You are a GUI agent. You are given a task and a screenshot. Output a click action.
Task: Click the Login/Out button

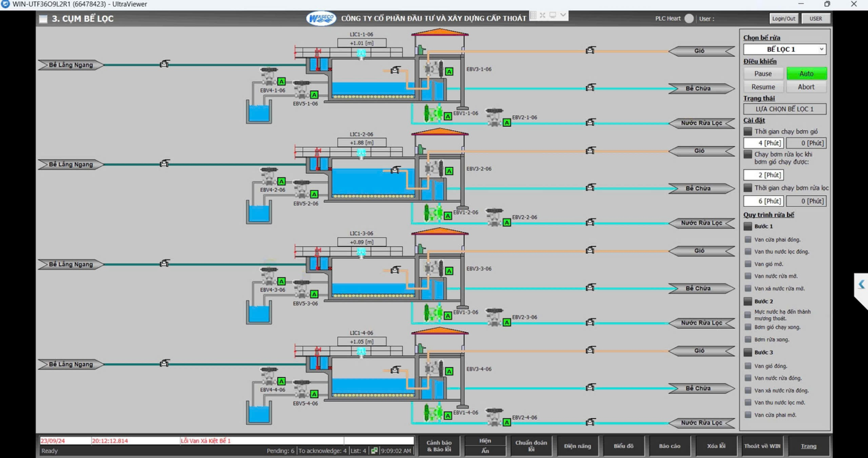pos(783,19)
